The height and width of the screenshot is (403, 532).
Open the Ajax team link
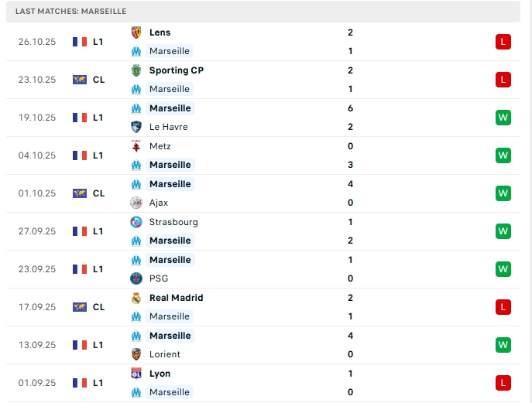point(158,203)
